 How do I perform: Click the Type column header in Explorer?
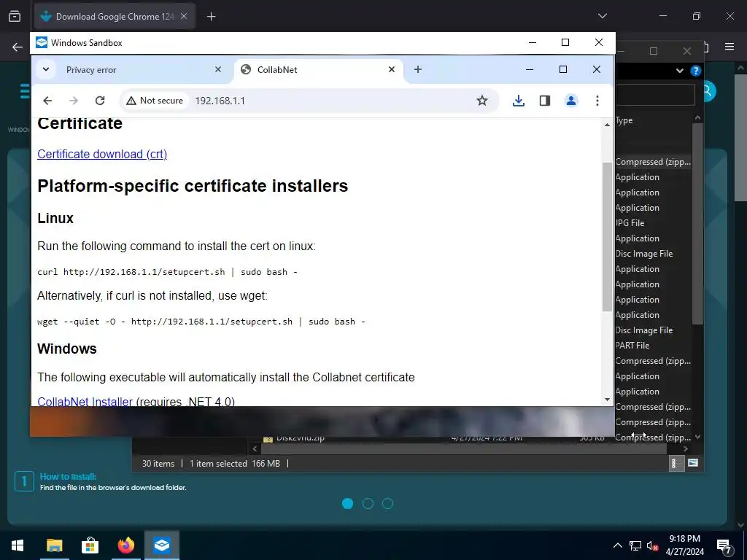624,120
